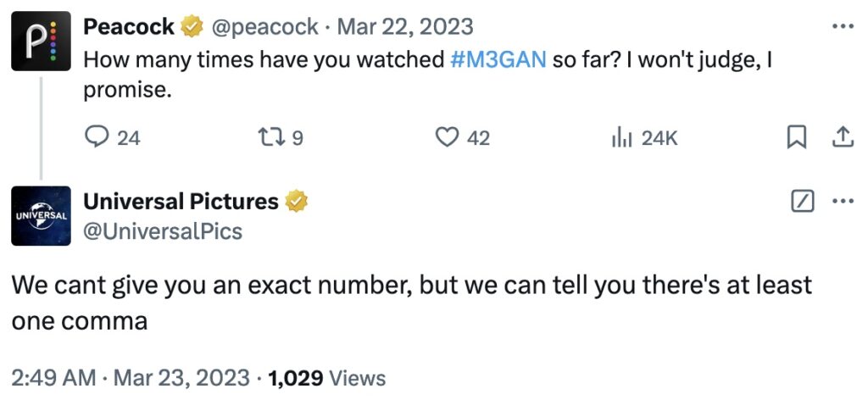Viewport: 868px width, 405px height.
Task: Click the #M3GAN hashtag link
Action: (499, 61)
